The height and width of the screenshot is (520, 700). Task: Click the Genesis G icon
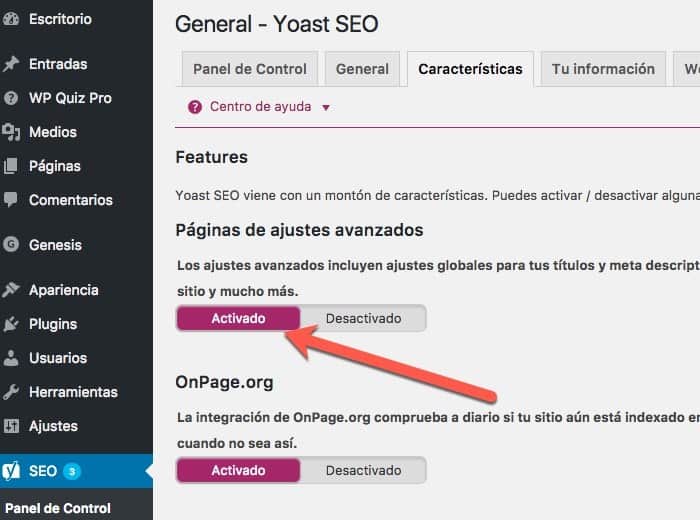(x=11, y=245)
